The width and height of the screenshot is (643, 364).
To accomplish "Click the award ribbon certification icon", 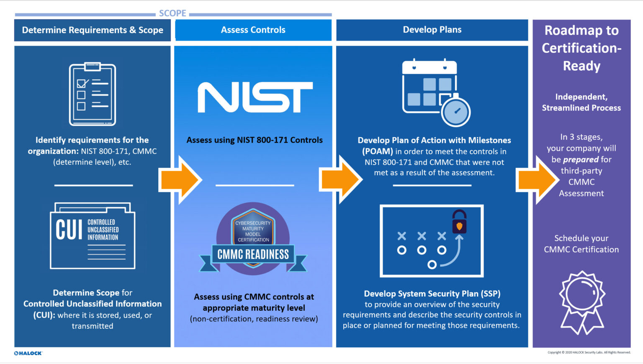I will tap(581, 302).
